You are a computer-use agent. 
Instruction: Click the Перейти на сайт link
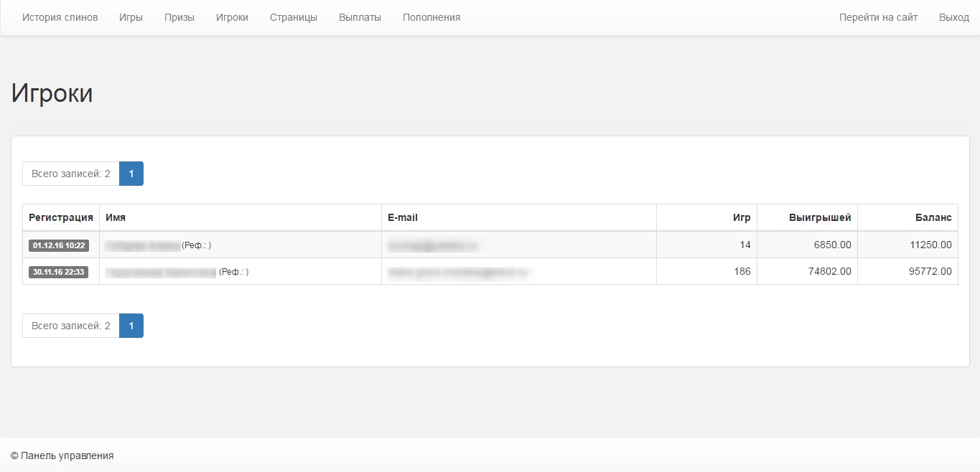point(878,17)
